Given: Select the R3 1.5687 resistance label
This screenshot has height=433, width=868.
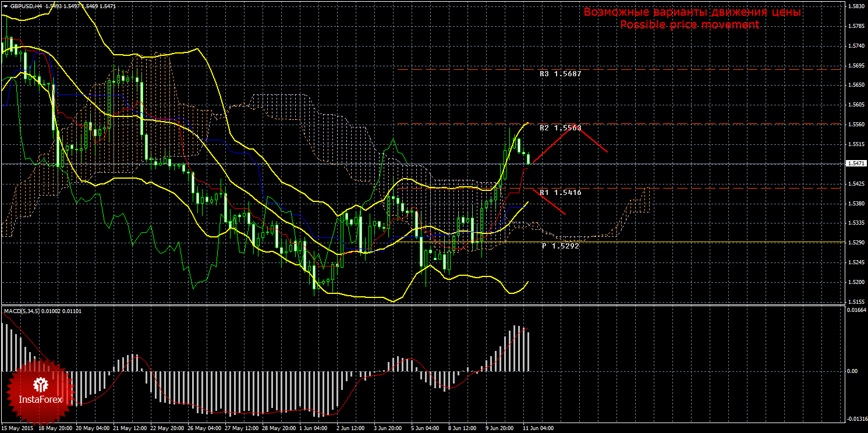Looking at the screenshot, I should click(x=560, y=74).
